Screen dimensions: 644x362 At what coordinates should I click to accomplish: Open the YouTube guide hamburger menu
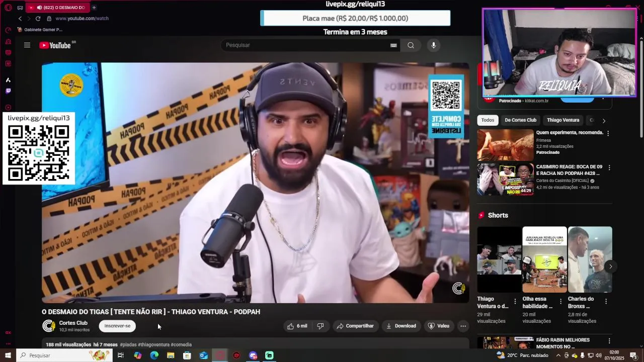(27, 45)
